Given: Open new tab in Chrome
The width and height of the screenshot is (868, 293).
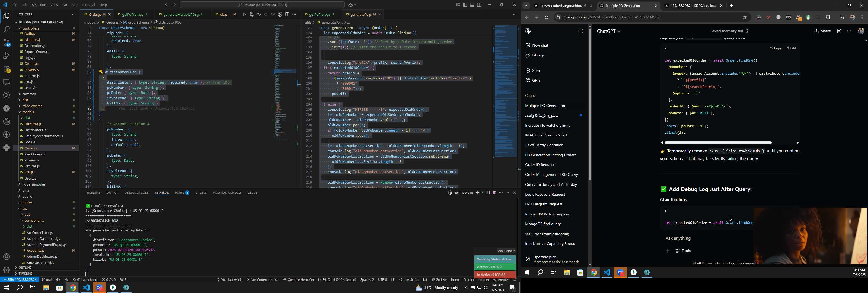Looking at the screenshot, I should tap(731, 6).
